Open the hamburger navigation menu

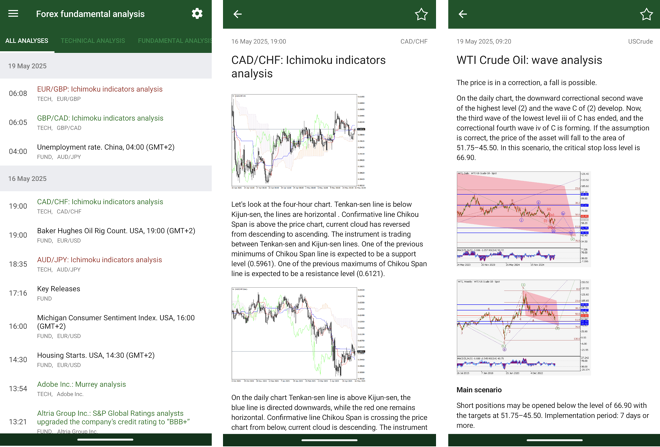13,14
